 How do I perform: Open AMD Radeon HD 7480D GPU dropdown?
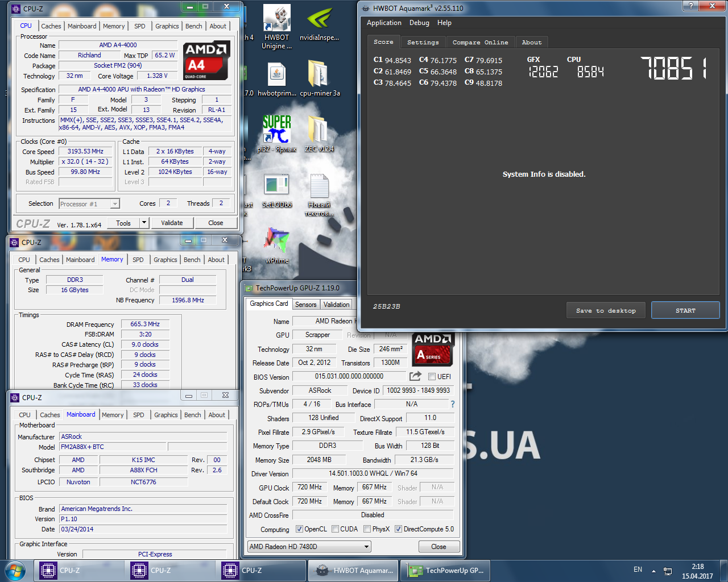(309, 546)
